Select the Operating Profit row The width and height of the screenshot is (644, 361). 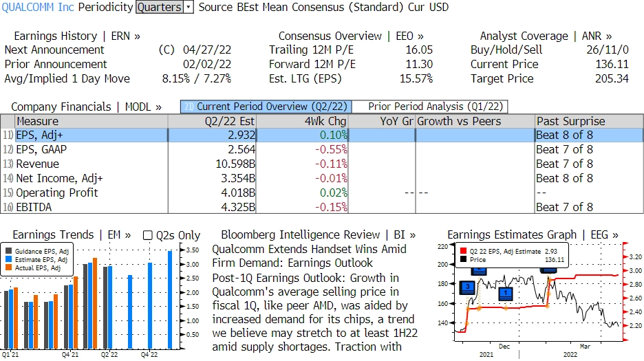322,193
